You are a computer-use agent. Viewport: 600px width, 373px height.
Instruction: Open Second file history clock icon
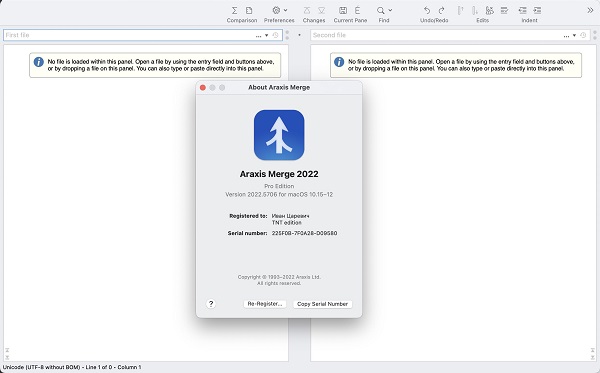(583, 35)
